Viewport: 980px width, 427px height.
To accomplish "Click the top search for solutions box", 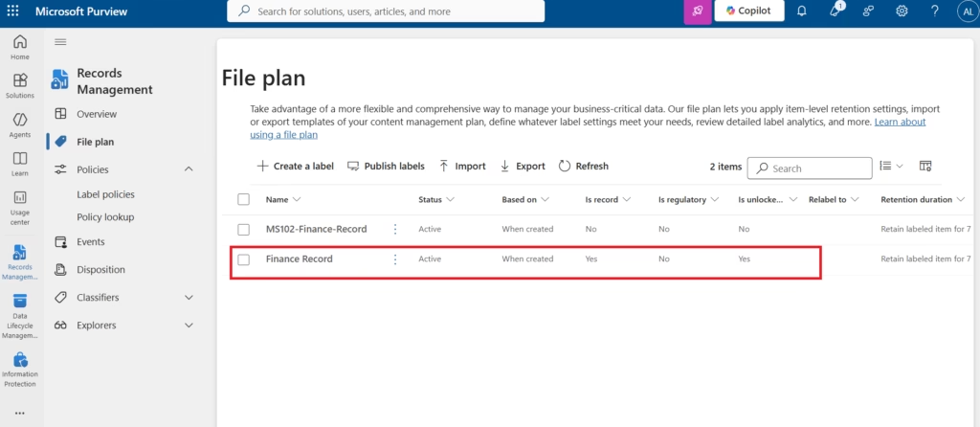I will [386, 11].
